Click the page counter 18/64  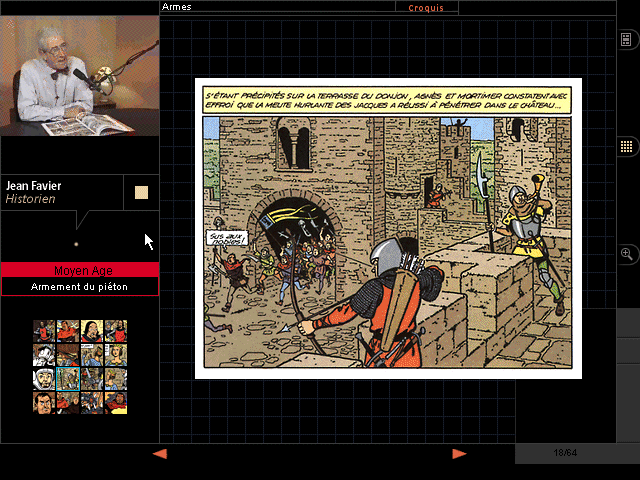coord(565,453)
